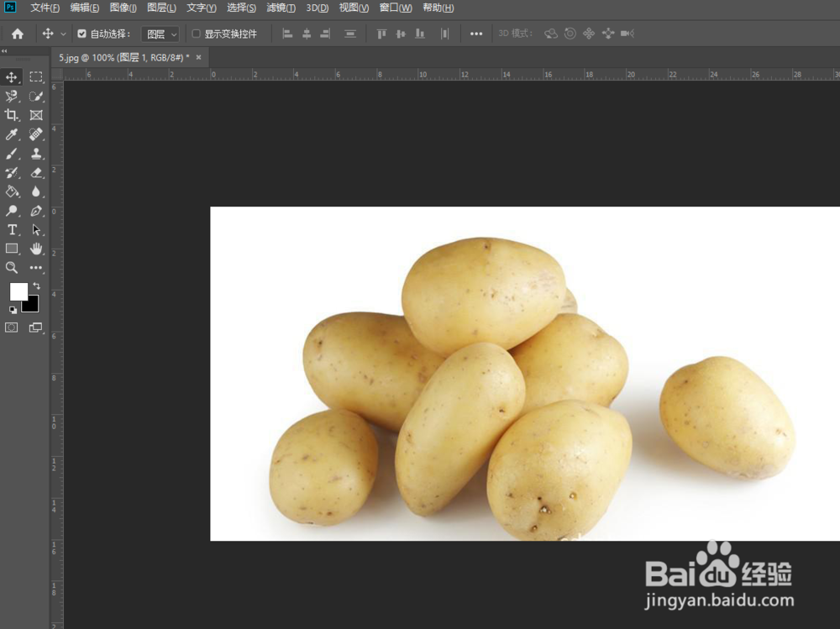Select the Lasso tool
Viewport: 840px width, 629px height.
(11, 97)
